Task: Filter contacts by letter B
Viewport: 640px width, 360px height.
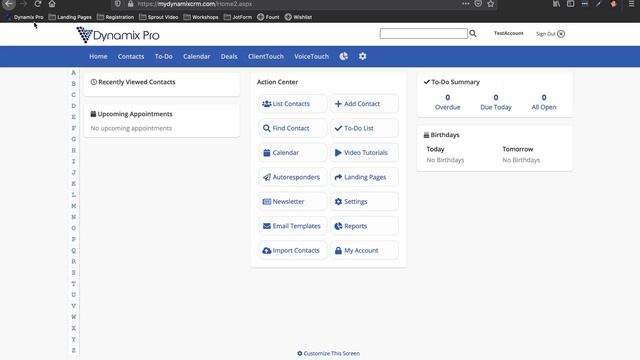Action: tap(73, 84)
